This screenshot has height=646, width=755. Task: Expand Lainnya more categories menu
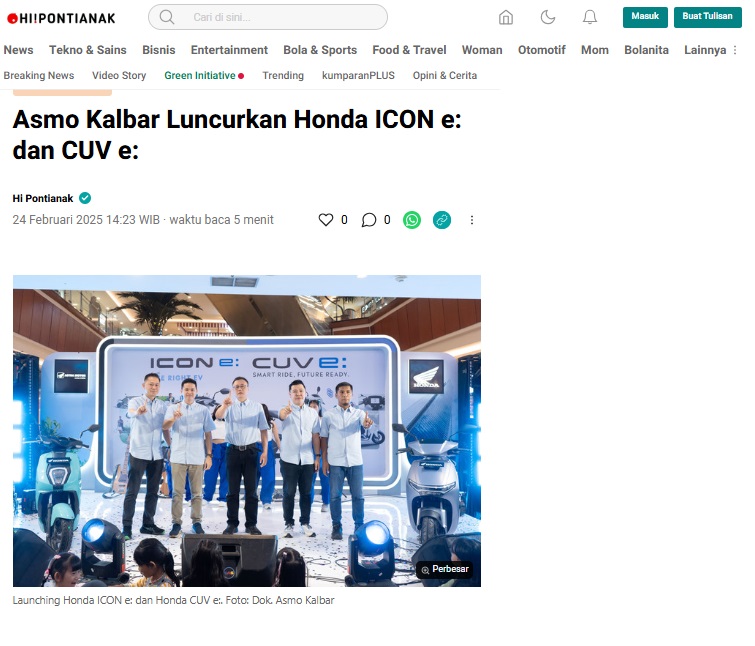coord(711,50)
